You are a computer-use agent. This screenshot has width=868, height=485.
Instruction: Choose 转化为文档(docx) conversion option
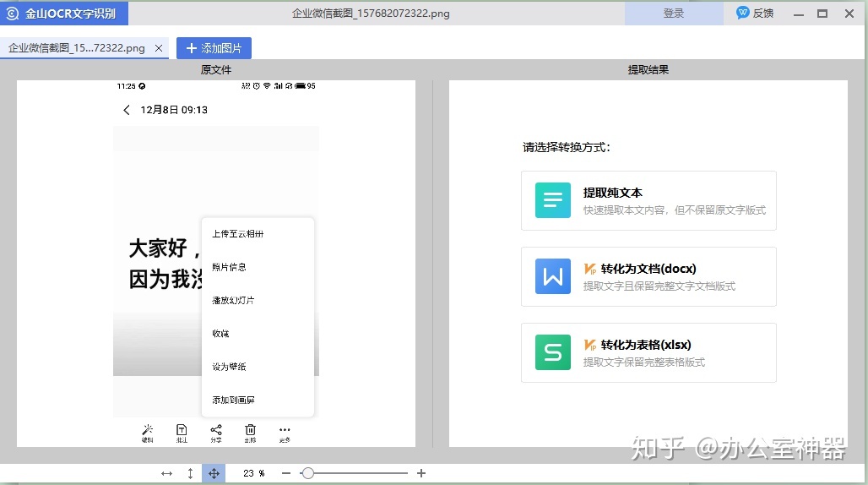pos(648,276)
